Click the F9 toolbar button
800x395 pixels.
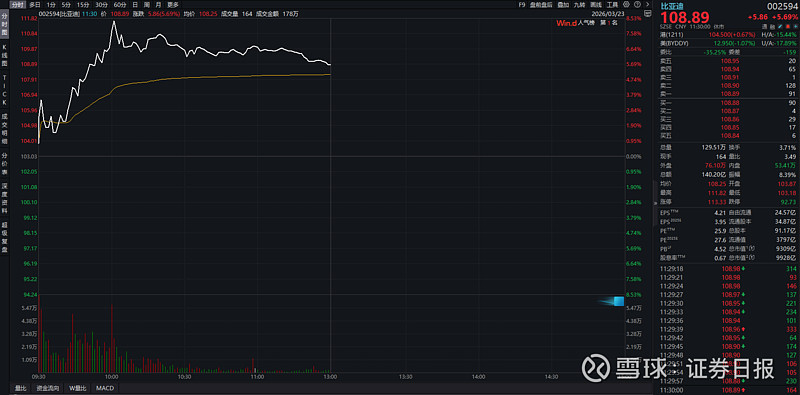point(521,5)
